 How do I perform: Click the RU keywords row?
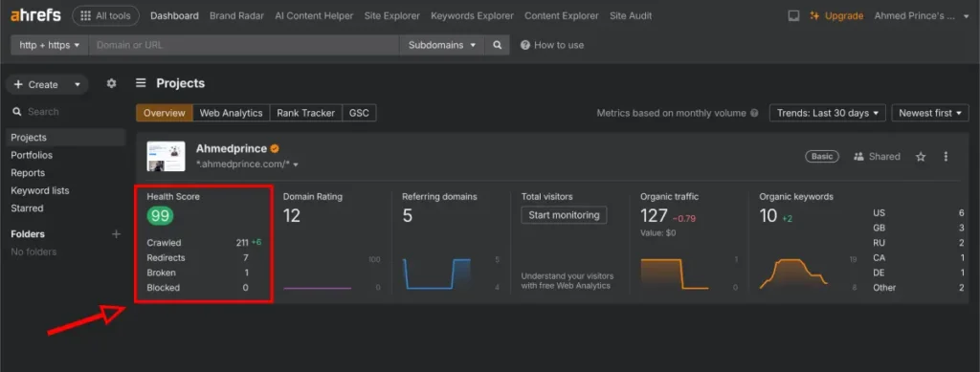[x=918, y=243]
